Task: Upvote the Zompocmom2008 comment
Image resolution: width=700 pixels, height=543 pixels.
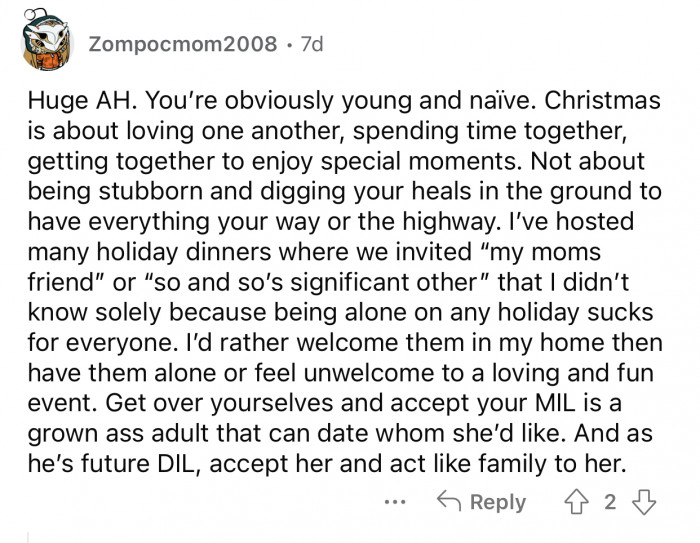Action: pos(577,501)
